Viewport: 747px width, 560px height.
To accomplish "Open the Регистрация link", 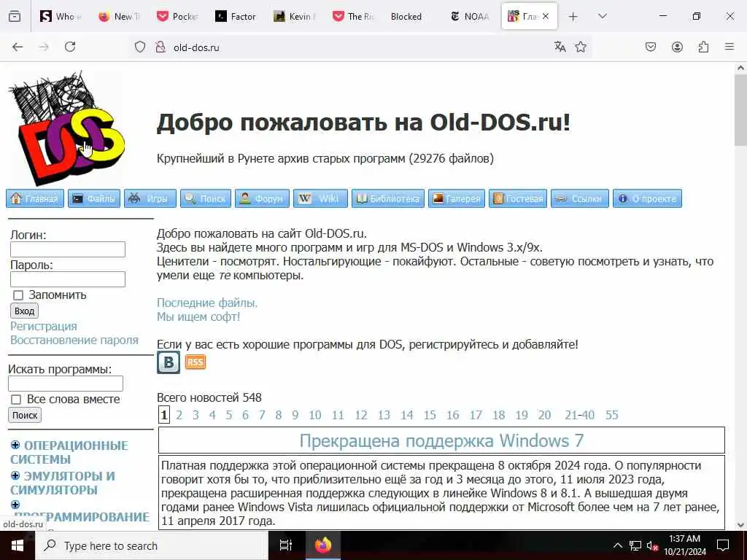I will [43, 326].
